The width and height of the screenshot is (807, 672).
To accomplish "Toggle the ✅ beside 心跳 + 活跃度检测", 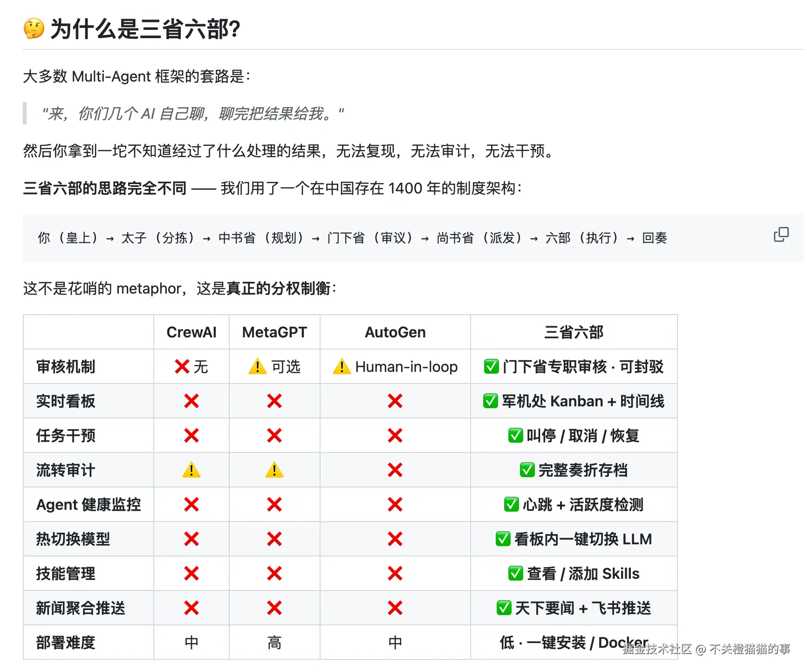I will (512, 505).
